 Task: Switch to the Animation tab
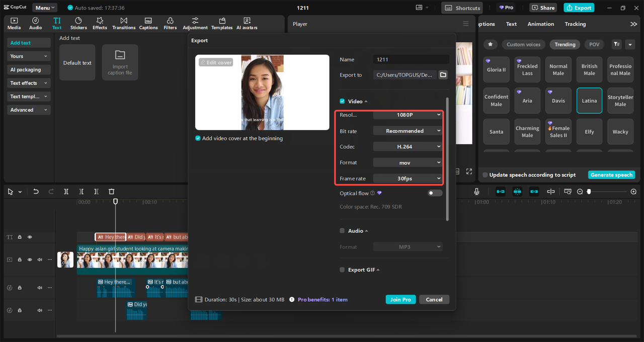540,24
